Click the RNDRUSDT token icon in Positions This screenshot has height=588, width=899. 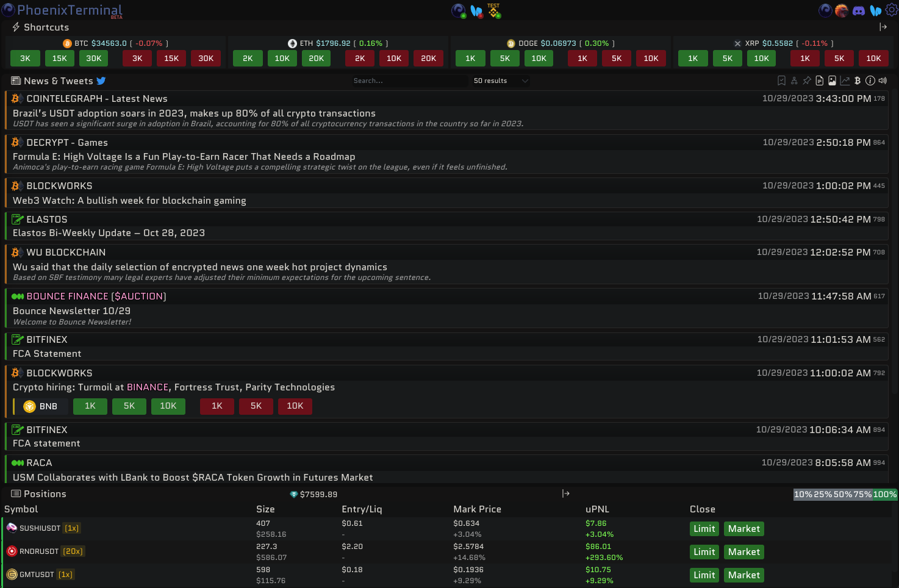point(12,551)
